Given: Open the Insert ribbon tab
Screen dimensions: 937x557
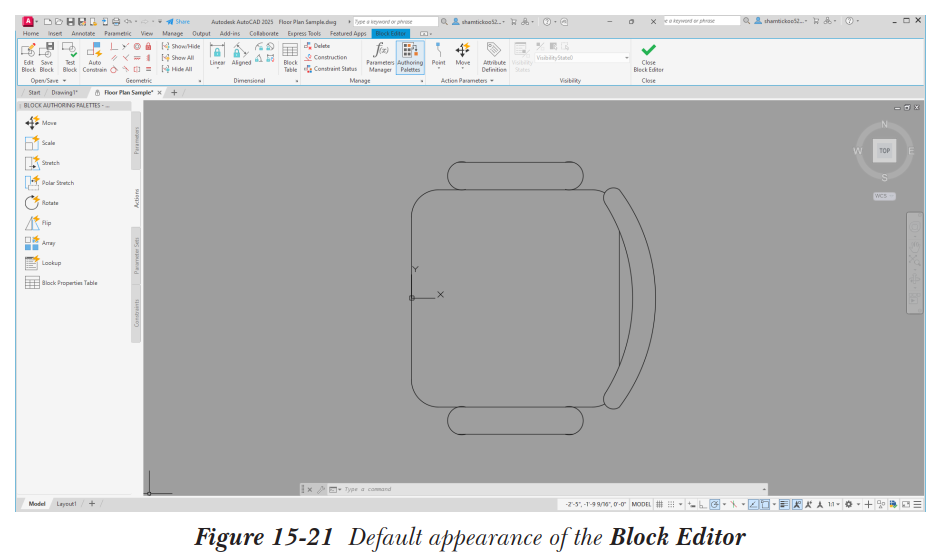Looking at the screenshot, I should 55,33.
